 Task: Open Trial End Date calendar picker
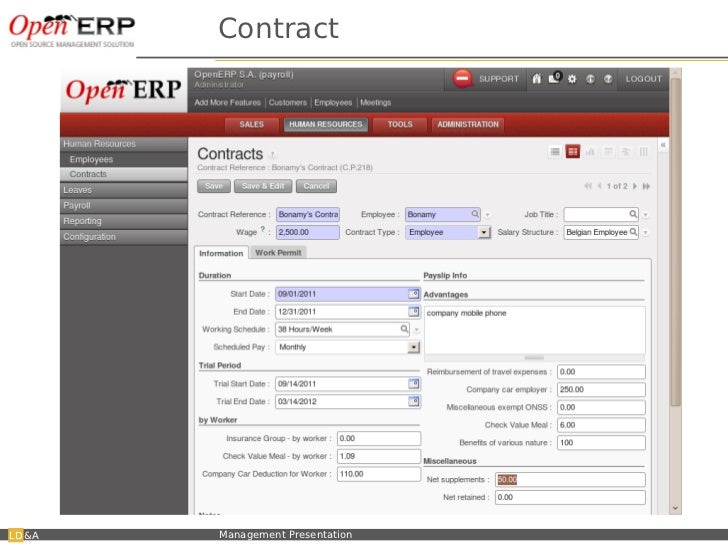click(x=413, y=401)
